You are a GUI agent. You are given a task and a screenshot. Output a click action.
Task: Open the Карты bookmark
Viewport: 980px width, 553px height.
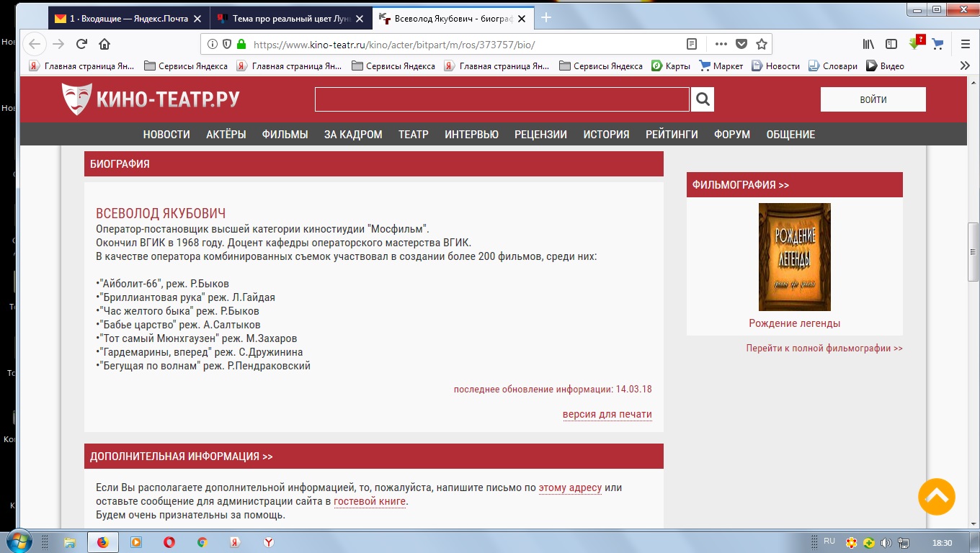pyautogui.click(x=671, y=66)
